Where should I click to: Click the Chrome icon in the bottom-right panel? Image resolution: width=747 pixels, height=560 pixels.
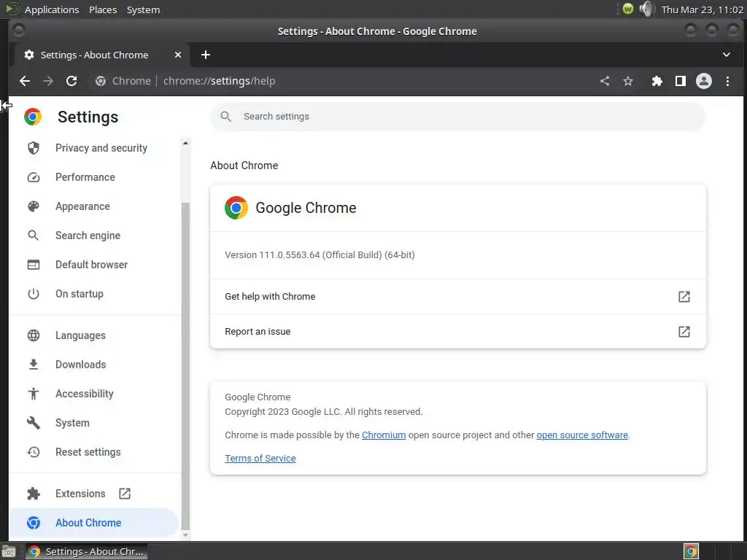[x=691, y=551]
